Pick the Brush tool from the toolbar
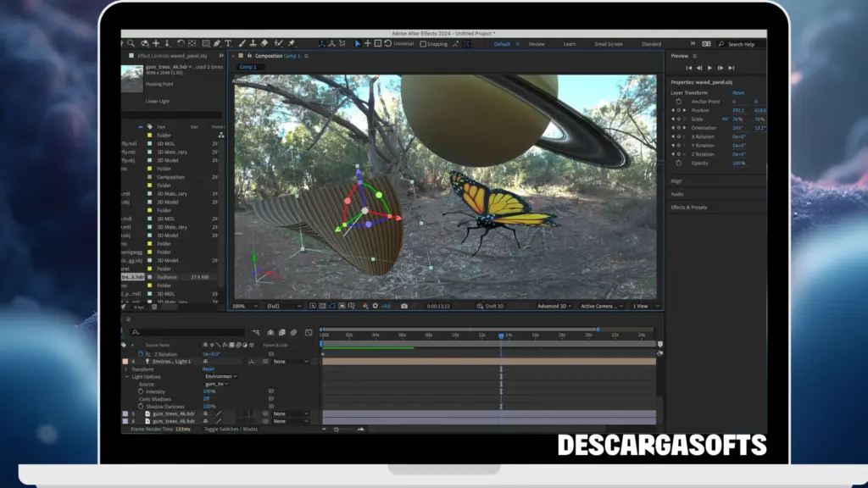The width and height of the screenshot is (868, 488). pyautogui.click(x=242, y=42)
